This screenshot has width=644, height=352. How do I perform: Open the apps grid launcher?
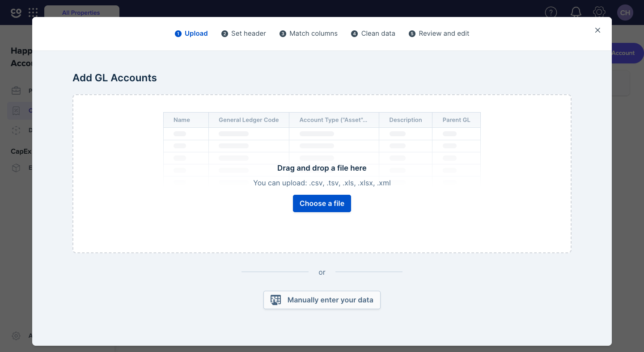[33, 13]
